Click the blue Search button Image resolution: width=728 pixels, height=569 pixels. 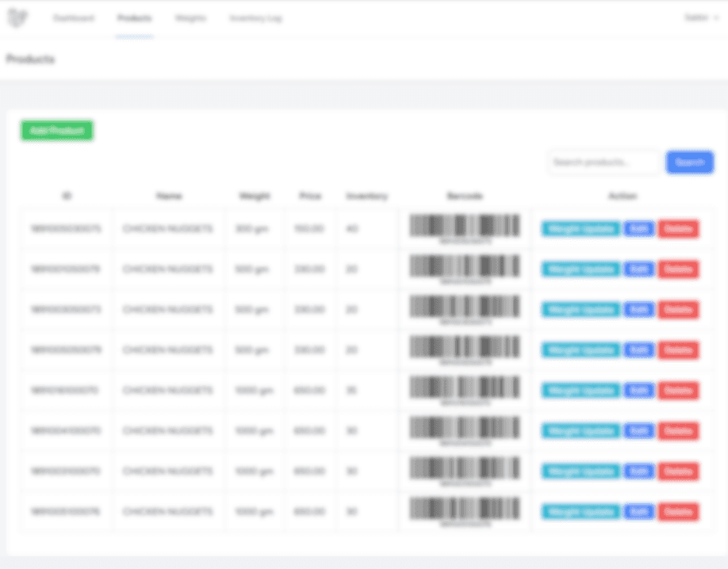690,162
